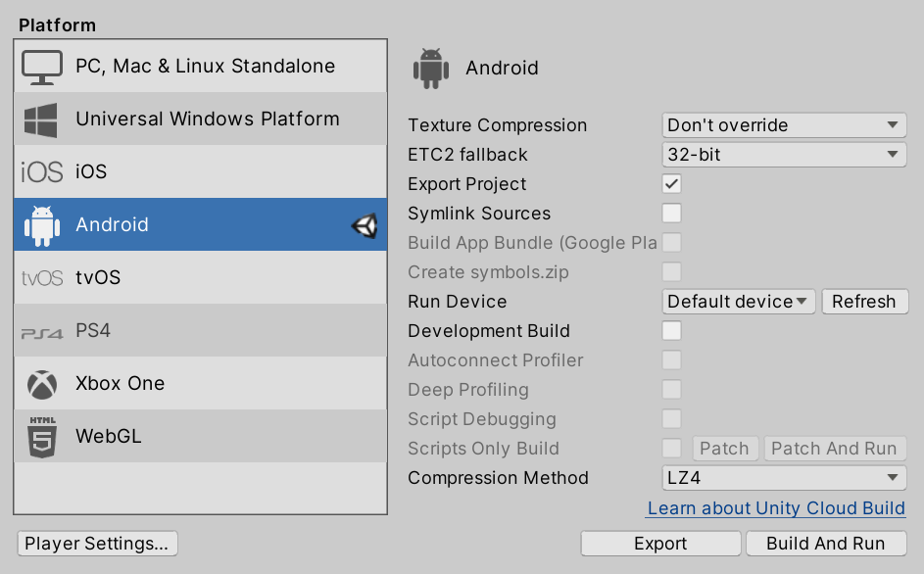Select the PS4 platform row
This screenshot has width=924, height=574.
pyautogui.click(x=200, y=331)
